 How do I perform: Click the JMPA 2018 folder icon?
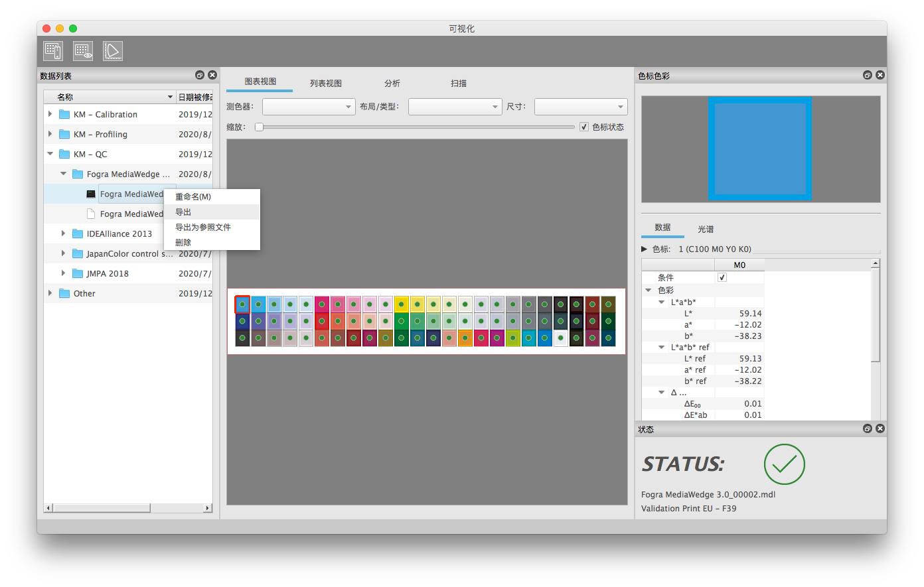[78, 273]
